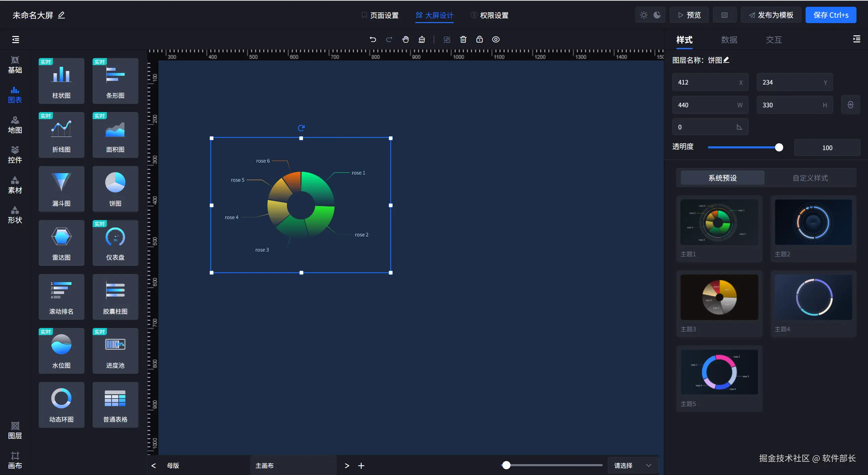Click the rotate handle above pie chart
The height and width of the screenshot is (475, 868).
pos(301,128)
